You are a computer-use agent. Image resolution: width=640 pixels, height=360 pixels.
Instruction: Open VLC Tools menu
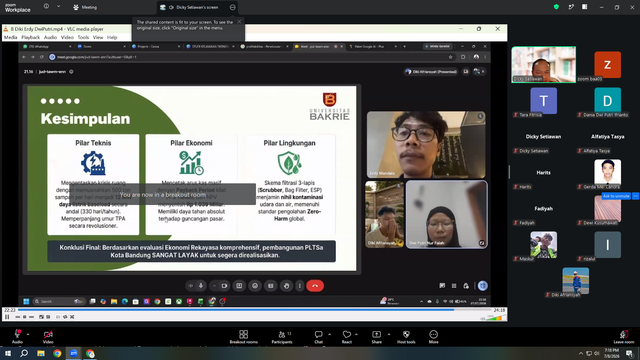pyautogui.click(x=83, y=37)
